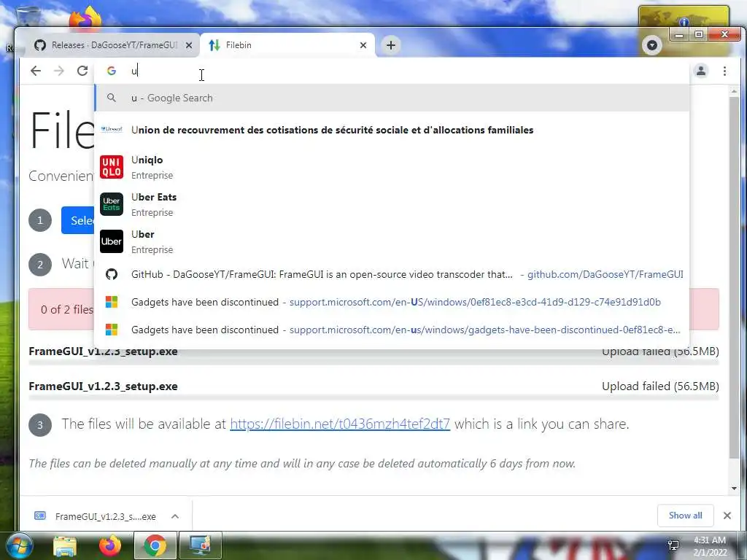Screen dimensions: 747x560
Task: Click the Urssaf logo icon in suggestions
Action: (112, 129)
